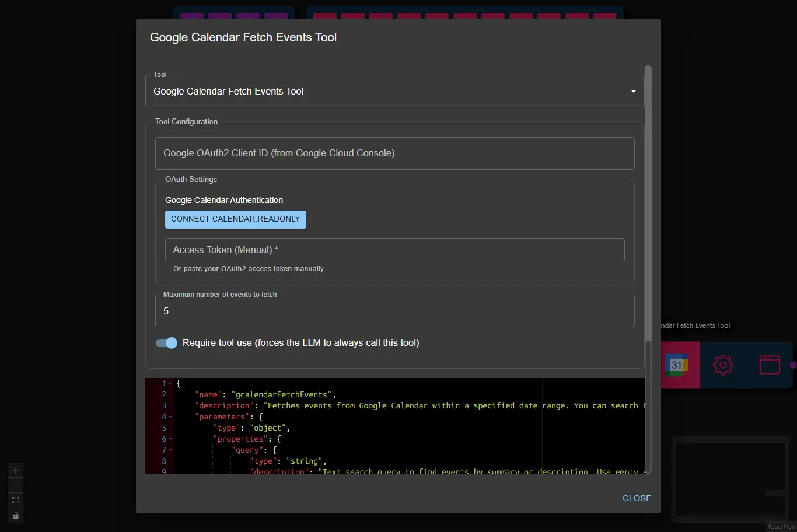Collapse the parameters object on line 4
The width and height of the screenshot is (797, 532).
tap(169, 416)
